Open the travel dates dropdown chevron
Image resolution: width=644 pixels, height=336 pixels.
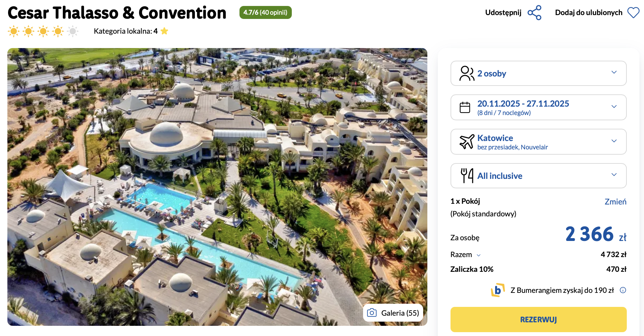pyautogui.click(x=614, y=107)
